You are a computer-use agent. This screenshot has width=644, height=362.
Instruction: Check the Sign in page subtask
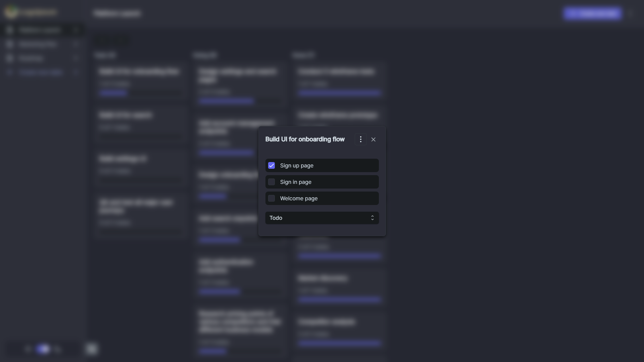(271, 182)
